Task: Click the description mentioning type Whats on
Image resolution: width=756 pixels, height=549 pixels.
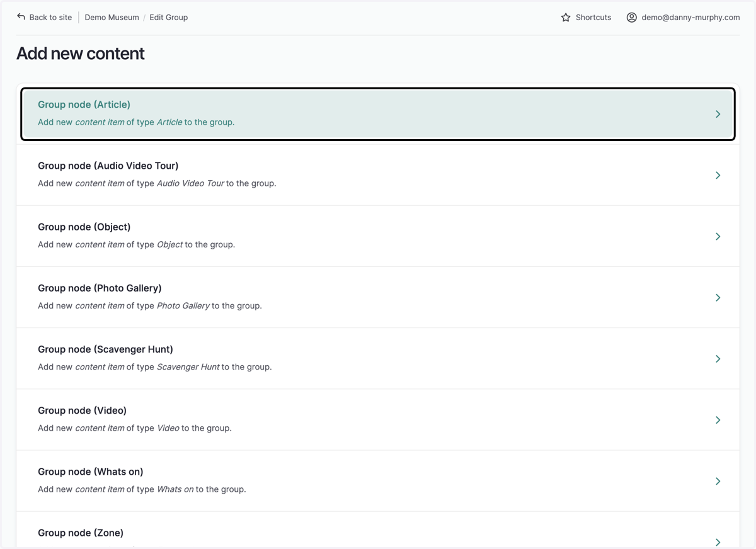Action: click(x=142, y=489)
